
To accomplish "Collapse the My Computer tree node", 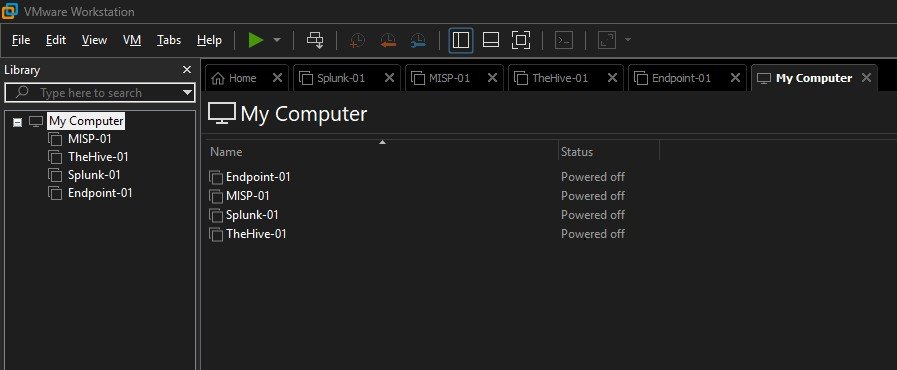I will pos(18,122).
